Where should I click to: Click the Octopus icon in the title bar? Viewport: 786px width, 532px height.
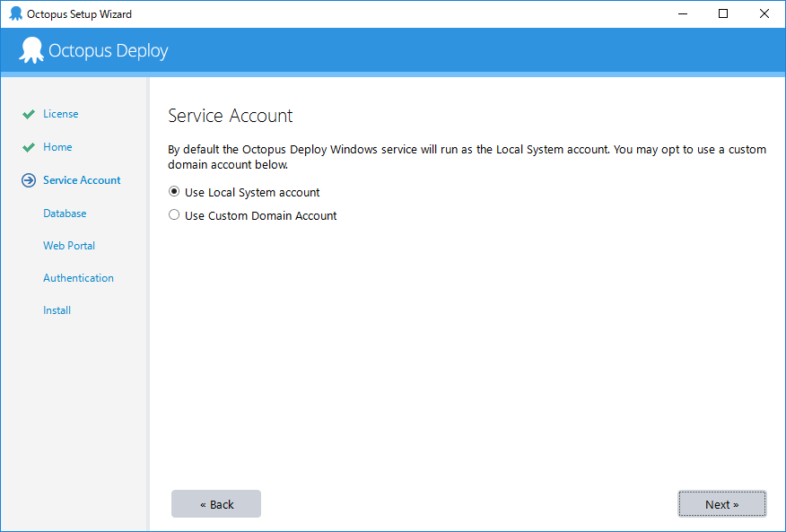coord(16,14)
